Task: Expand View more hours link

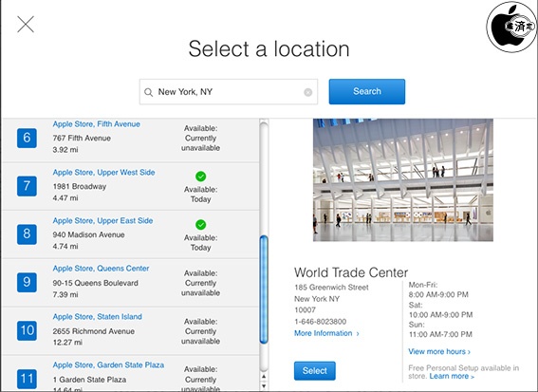Action: click(x=439, y=351)
